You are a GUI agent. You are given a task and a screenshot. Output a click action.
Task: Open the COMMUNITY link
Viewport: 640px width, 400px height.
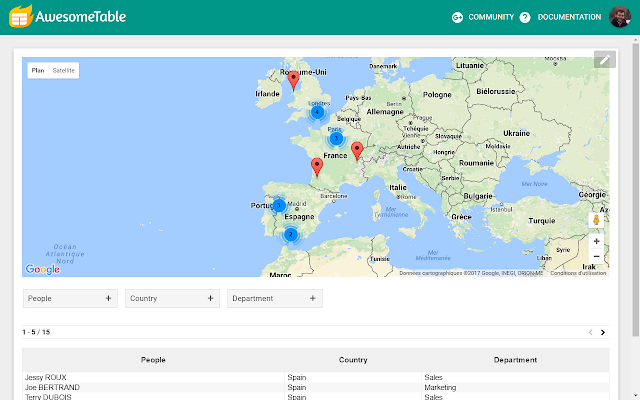pos(491,17)
